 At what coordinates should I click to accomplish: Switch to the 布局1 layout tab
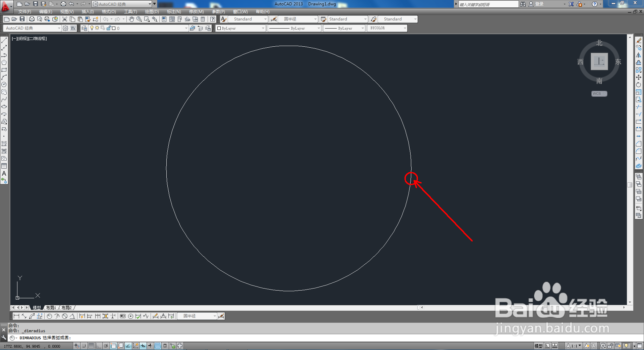[x=51, y=308]
